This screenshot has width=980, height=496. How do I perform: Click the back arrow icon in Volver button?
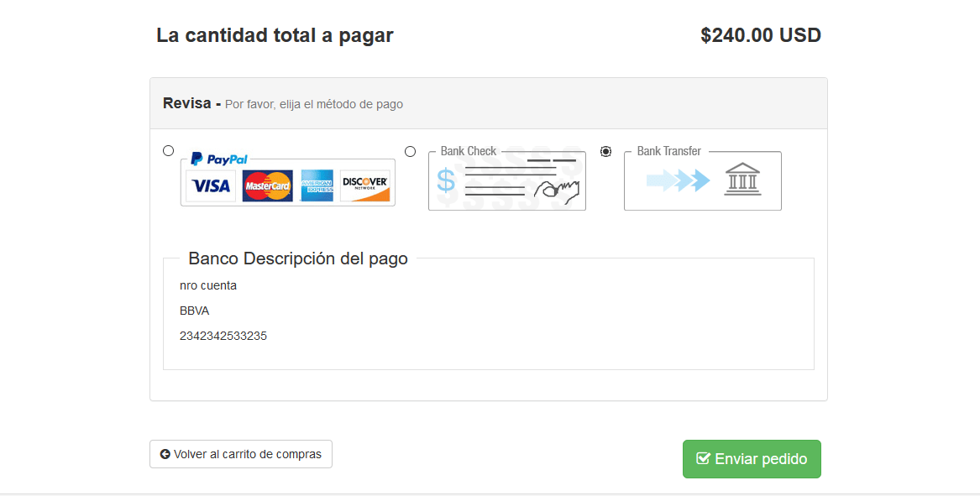[x=165, y=455]
